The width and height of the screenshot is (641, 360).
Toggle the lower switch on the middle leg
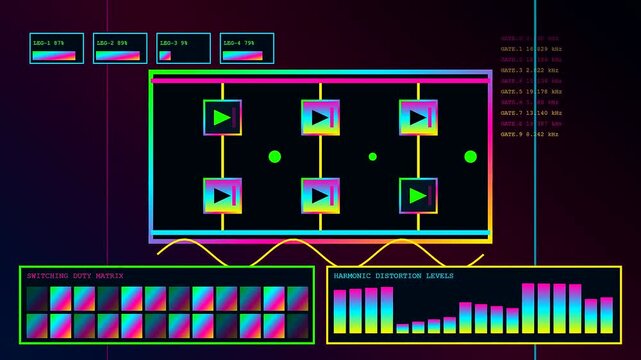click(320, 196)
